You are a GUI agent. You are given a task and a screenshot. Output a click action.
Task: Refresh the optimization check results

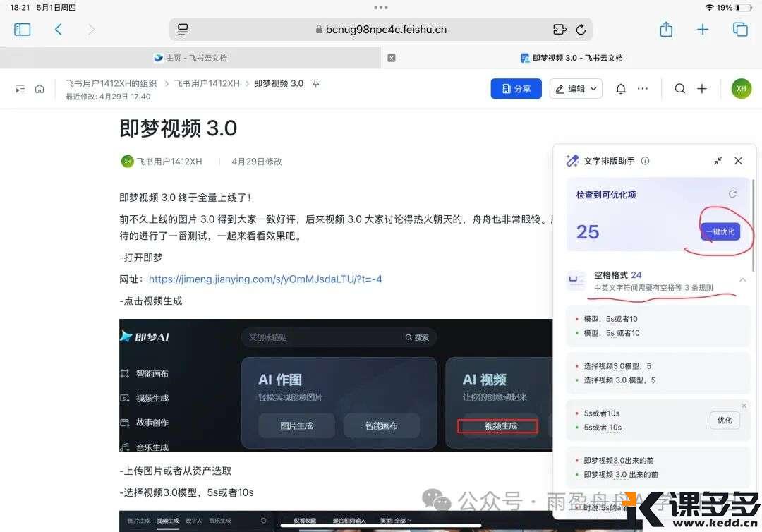pyautogui.click(x=732, y=194)
